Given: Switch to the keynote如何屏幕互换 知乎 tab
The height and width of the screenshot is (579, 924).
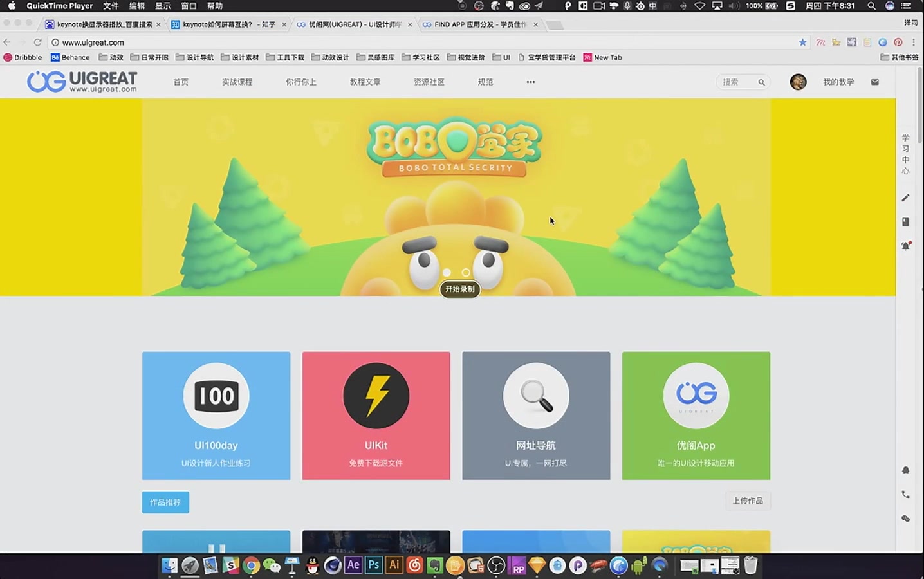Looking at the screenshot, I should (x=228, y=24).
